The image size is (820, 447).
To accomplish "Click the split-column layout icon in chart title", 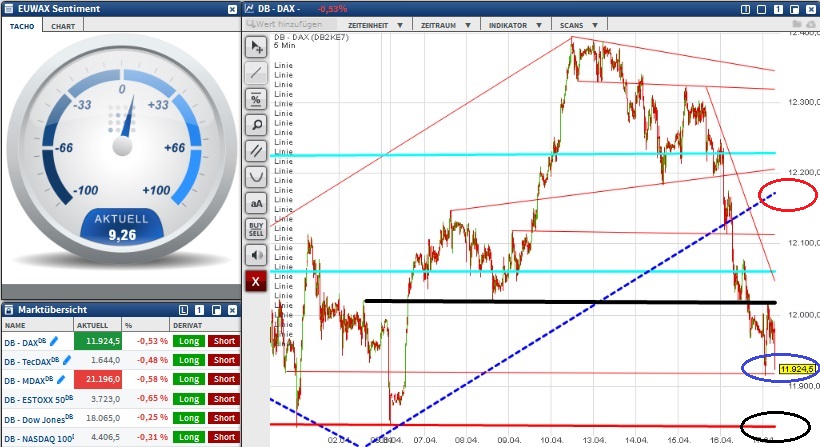I will click(746, 9).
